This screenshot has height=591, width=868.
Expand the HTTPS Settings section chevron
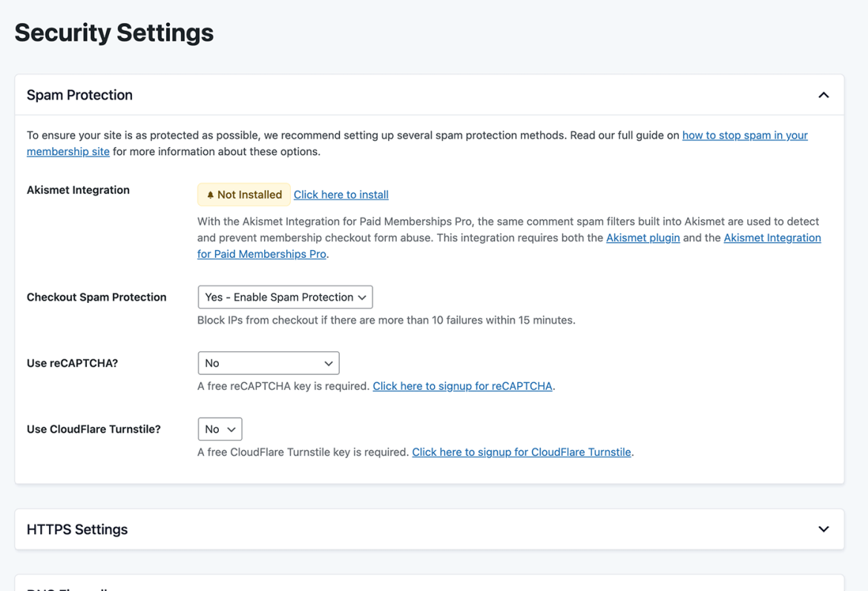tap(823, 529)
